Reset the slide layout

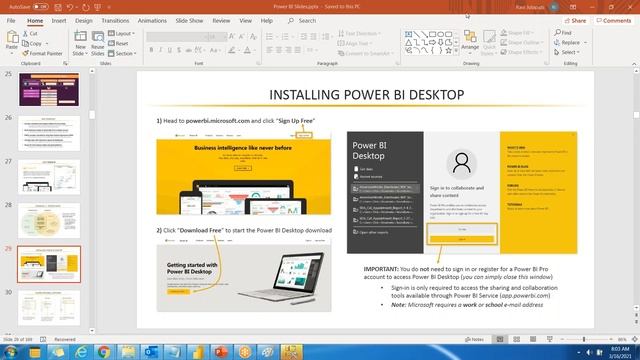click(x=118, y=43)
